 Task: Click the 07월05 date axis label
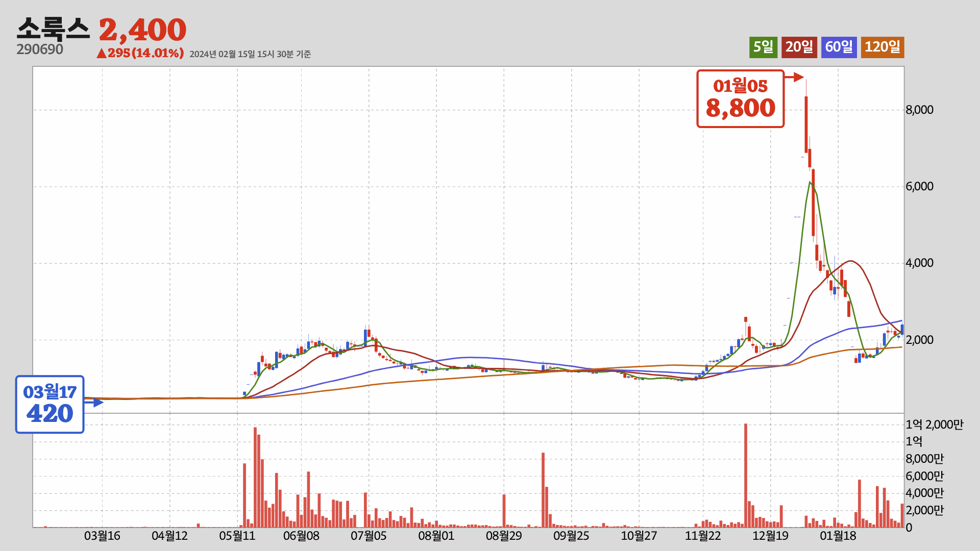point(369,536)
